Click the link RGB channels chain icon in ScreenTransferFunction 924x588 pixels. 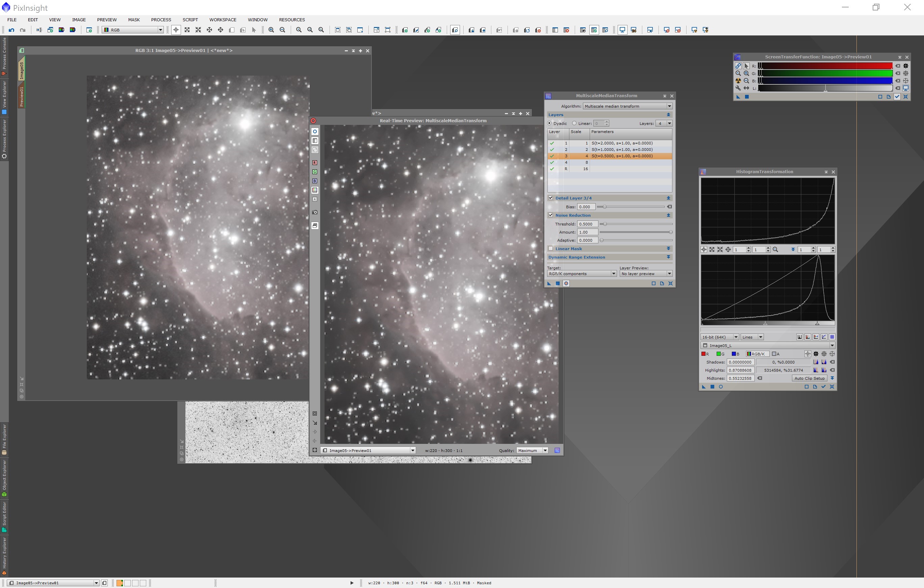[x=738, y=66]
